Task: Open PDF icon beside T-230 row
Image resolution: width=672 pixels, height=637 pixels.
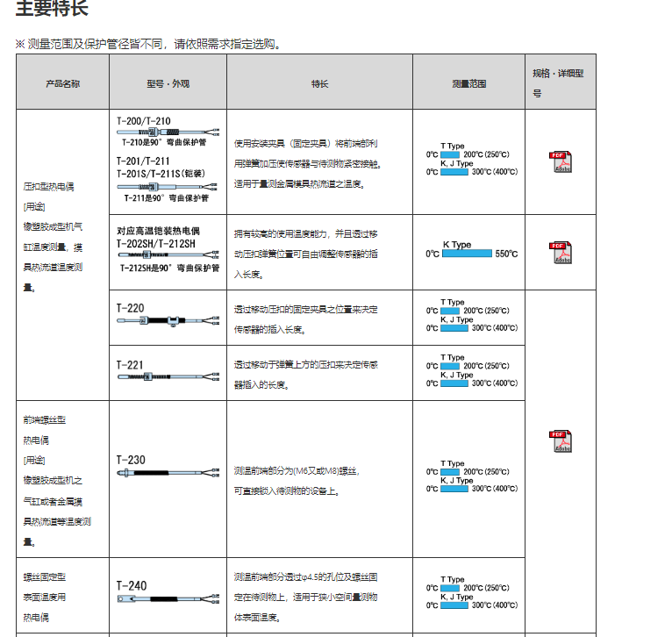Action: tap(560, 441)
